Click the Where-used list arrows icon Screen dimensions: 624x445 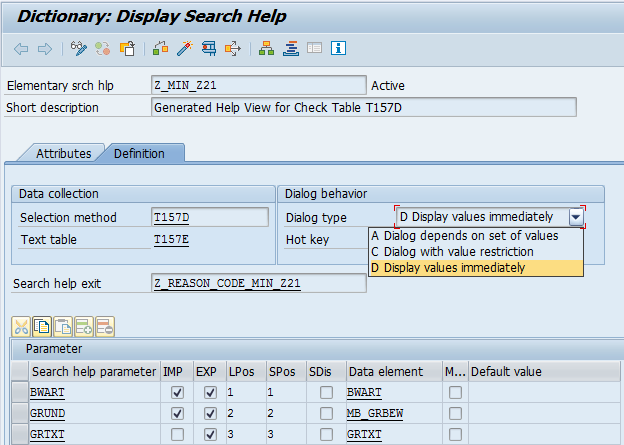(233, 49)
